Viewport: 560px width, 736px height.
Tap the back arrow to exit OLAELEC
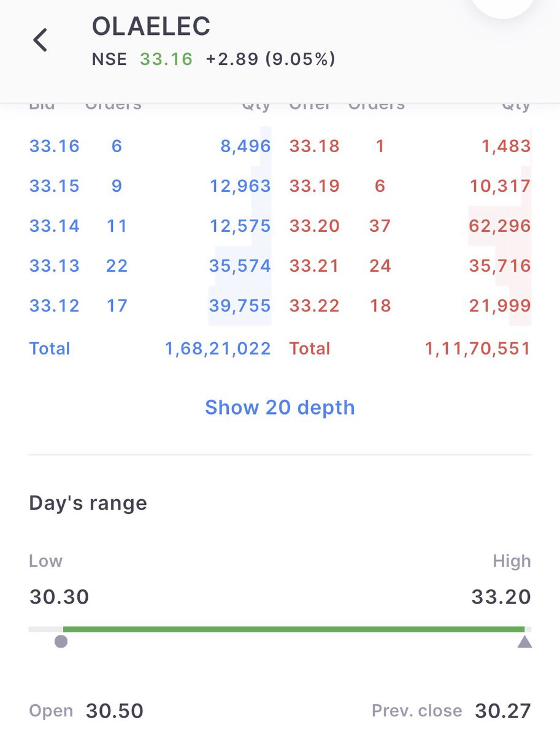[39, 39]
